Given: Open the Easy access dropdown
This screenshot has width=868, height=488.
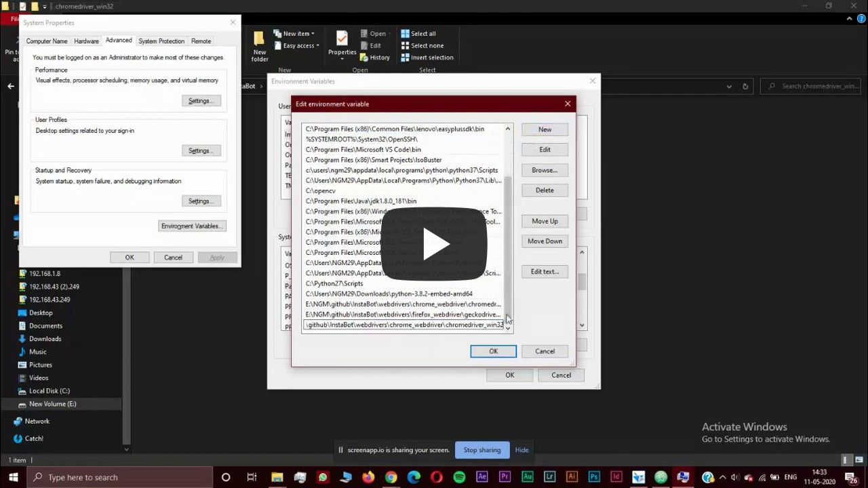Looking at the screenshot, I should [x=296, y=45].
